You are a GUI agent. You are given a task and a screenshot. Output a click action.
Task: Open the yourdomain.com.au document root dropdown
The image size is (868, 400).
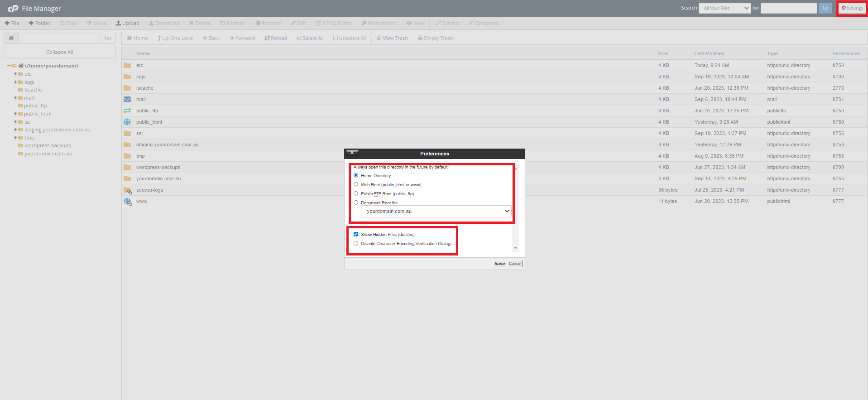(x=436, y=211)
